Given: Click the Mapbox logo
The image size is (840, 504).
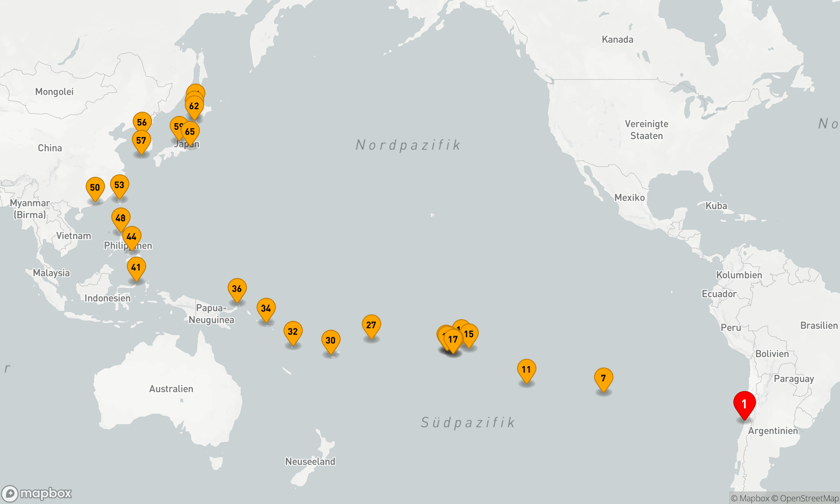Looking at the screenshot, I should coord(37,493).
